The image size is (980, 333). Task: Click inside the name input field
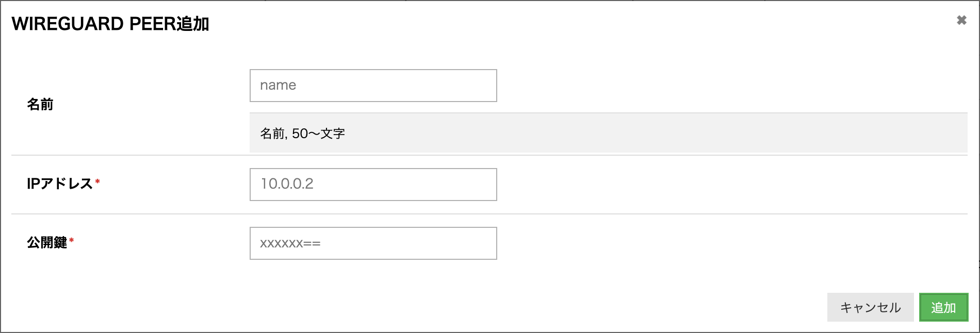[372, 85]
